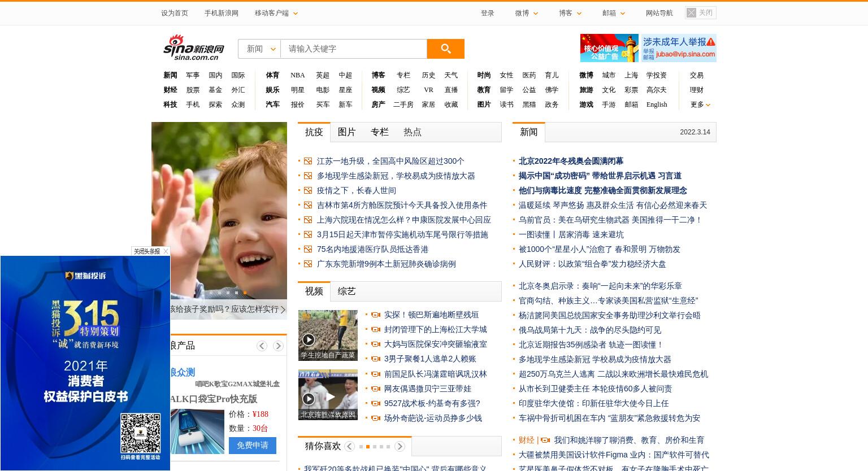
Task: Click the 财经 navigation category
Action: 170,90
